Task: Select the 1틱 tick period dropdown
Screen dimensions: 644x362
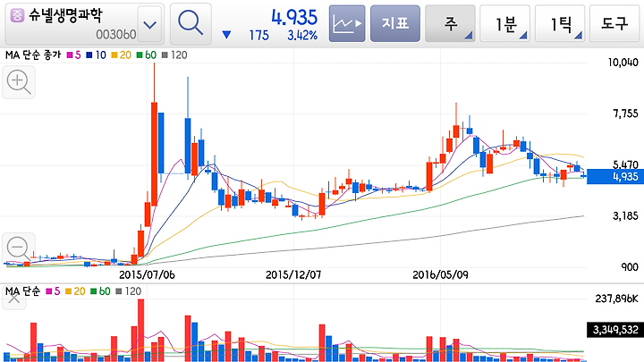Action: pyautogui.click(x=560, y=24)
